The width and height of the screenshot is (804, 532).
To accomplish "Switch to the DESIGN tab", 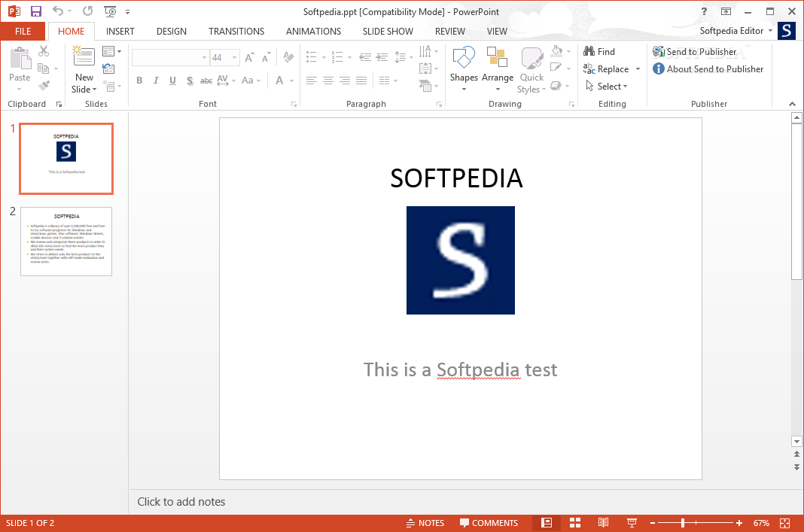I will tap(171, 32).
